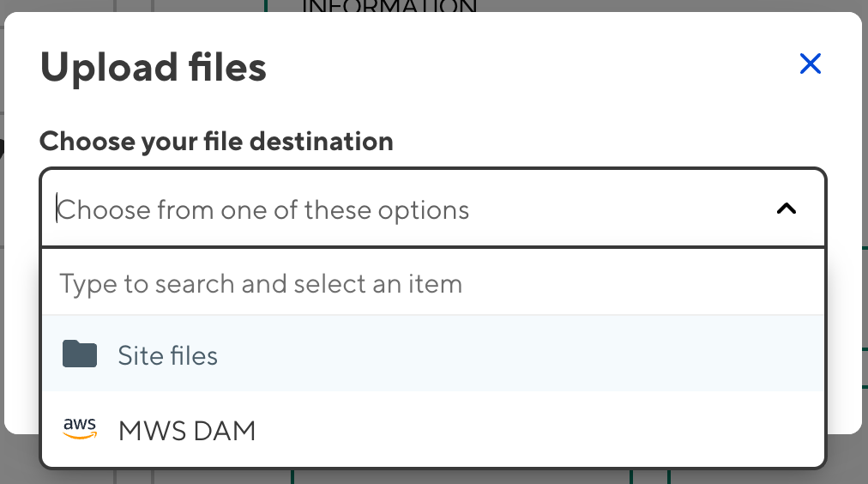Place cursor in search and select field

[433, 283]
